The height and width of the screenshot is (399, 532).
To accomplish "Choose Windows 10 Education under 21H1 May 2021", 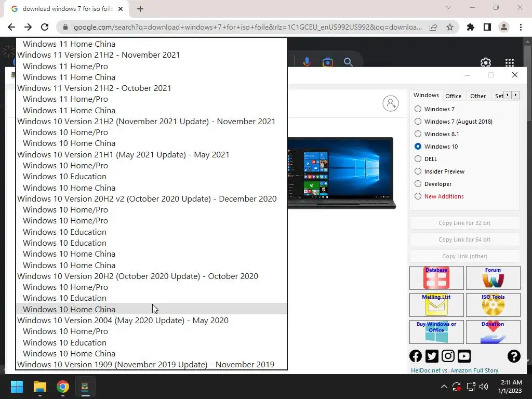I will tap(152, 177).
